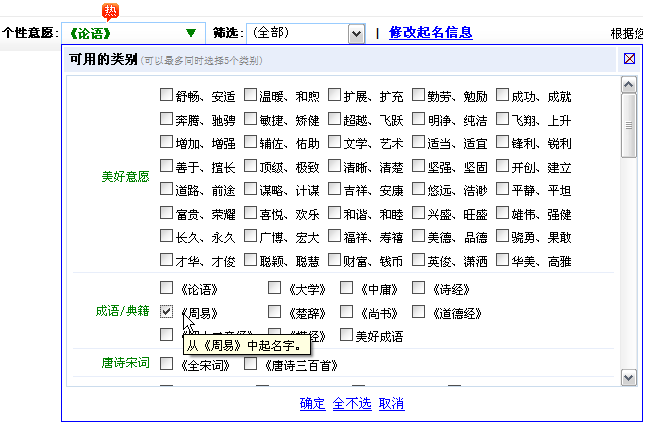Viewport: 646px width, 426px height.
Task: Tick the 美好成语 checkbox
Action: tap(347, 336)
